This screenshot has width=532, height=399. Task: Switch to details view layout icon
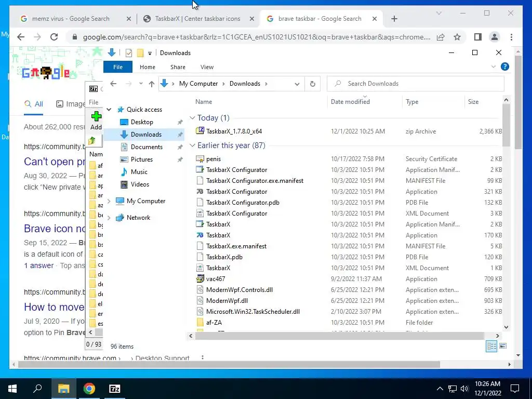[491, 347]
